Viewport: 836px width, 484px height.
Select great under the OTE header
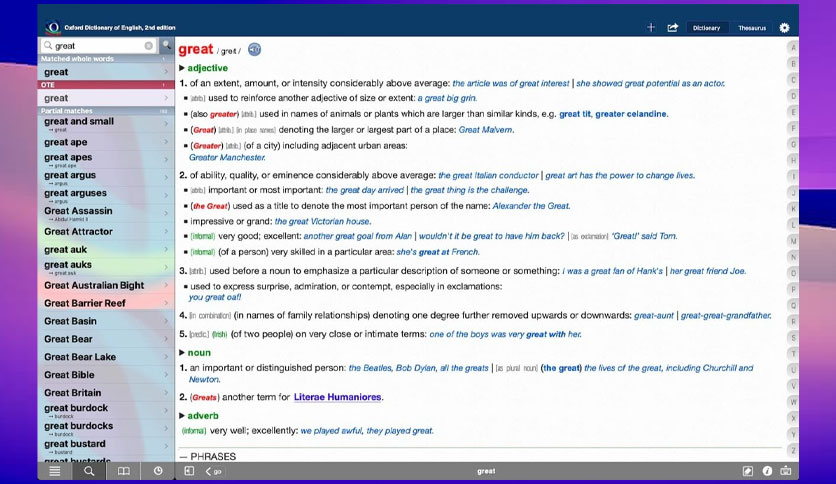coord(106,98)
